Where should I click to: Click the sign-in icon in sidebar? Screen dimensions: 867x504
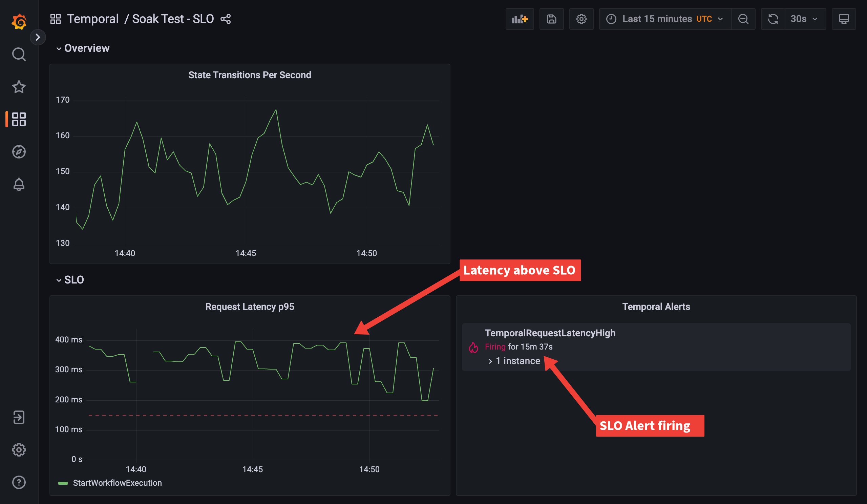(19, 417)
